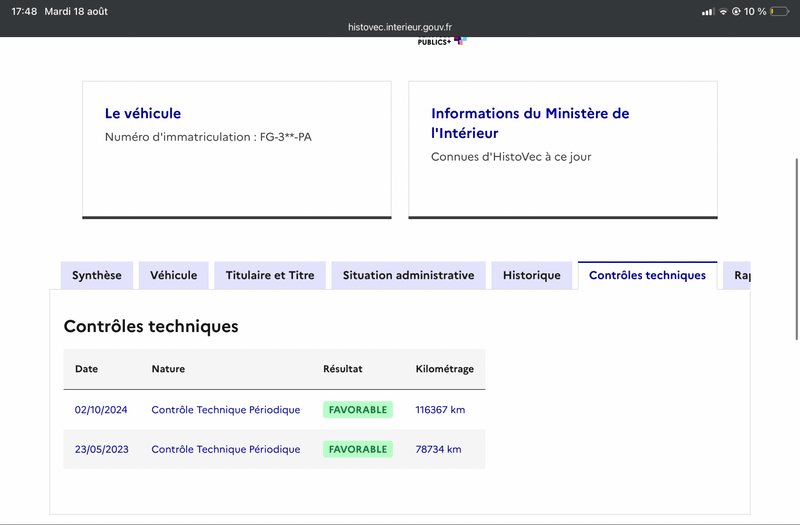Screen dimensions: 800x525
Task: Tap the Services Publics+ logo
Action: pyautogui.click(x=441, y=41)
